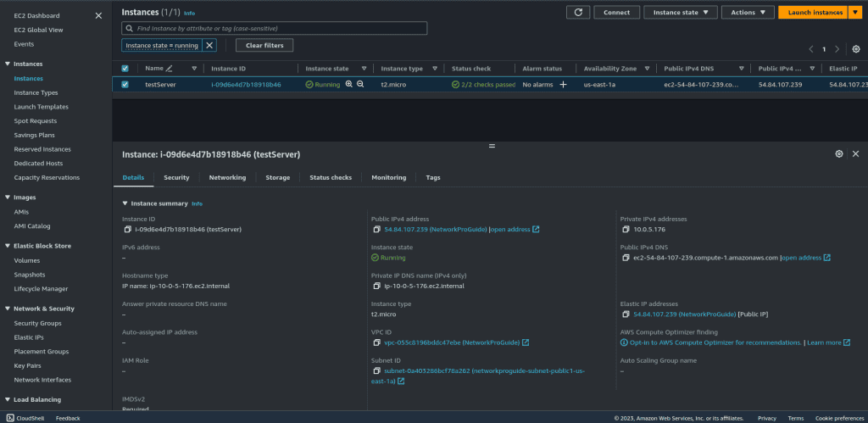Close the left navigation sidebar

click(x=98, y=15)
